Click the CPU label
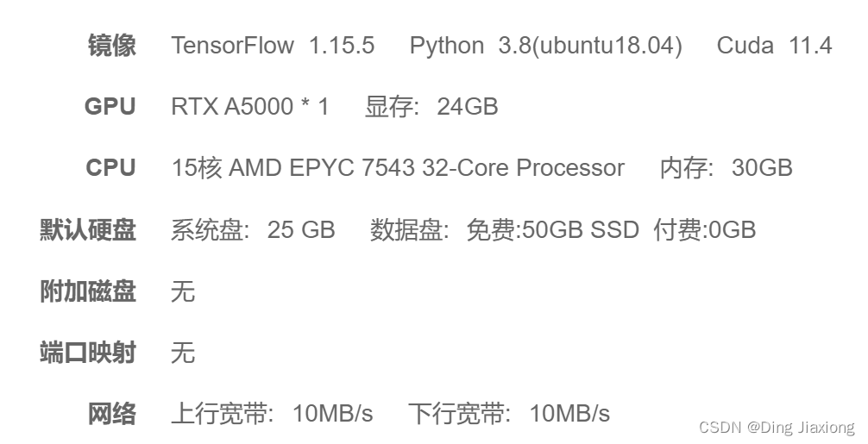Screen dimensions: 868x444 pos(110,167)
